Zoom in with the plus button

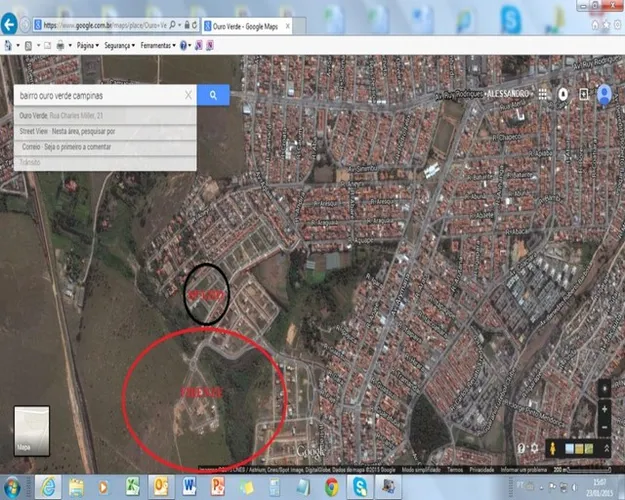click(x=605, y=409)
